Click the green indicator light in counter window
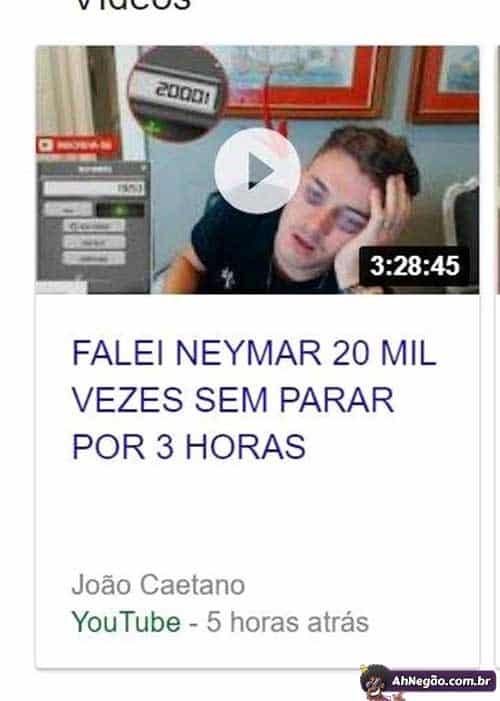This screenshot has height=701, width=500. click(x=120, y=210)
